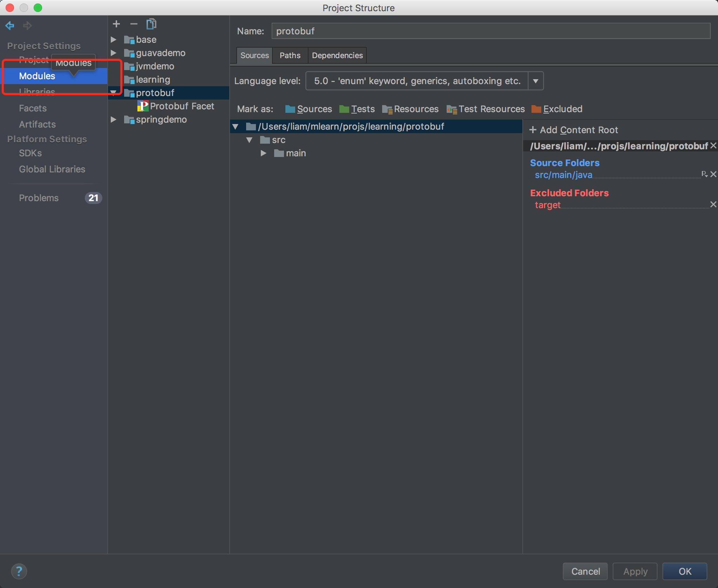Viewport: 718px width, 588px height.
Task: Switch to the Paths tab
Action: (x=290, y=55)
